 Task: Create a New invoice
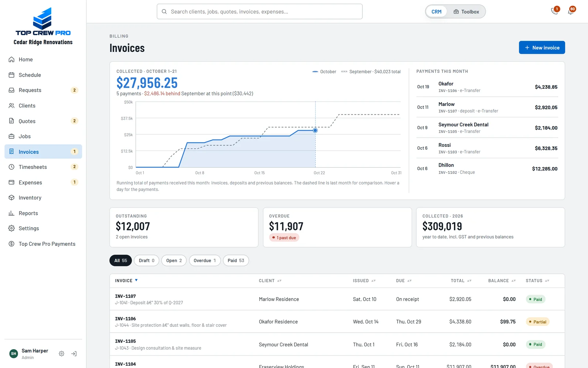tap(542, 47)
